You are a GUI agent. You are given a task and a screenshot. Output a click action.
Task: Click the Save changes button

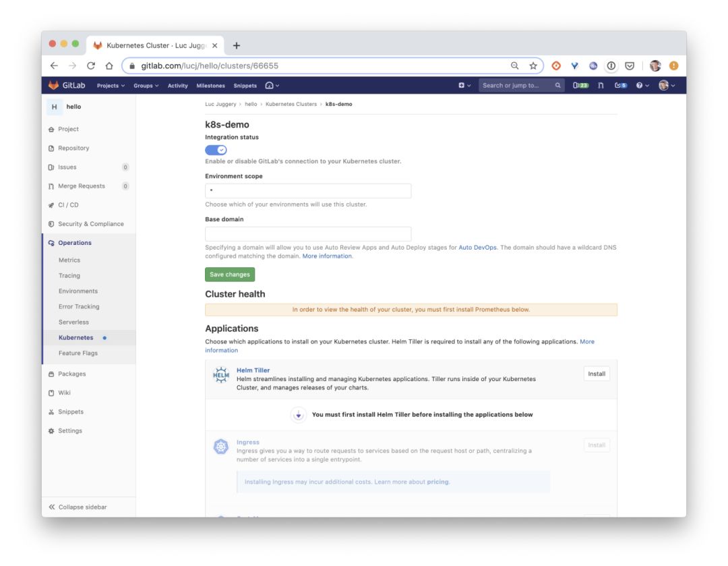tap(230, 275)
